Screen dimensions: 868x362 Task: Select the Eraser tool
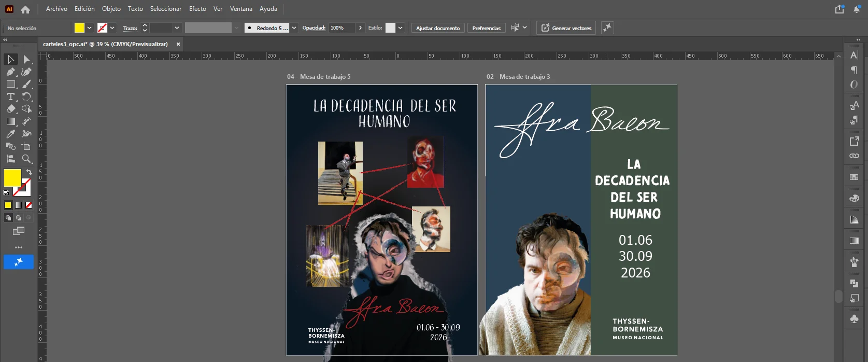click(11, 109)
